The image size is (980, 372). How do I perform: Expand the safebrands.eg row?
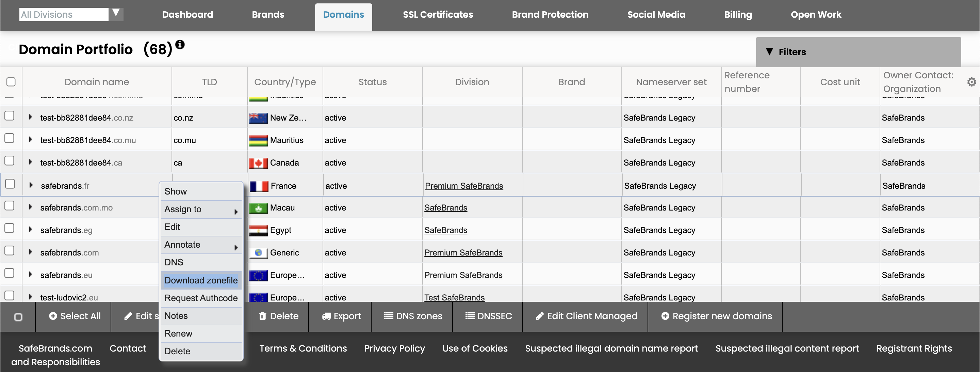pyautogui.click(x=30, y=229)
